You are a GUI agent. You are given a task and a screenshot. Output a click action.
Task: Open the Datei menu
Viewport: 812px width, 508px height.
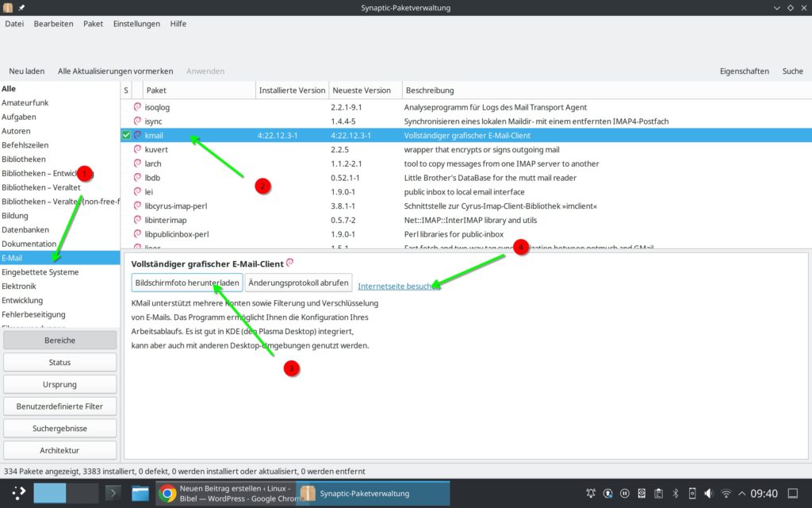click(14, 23)
